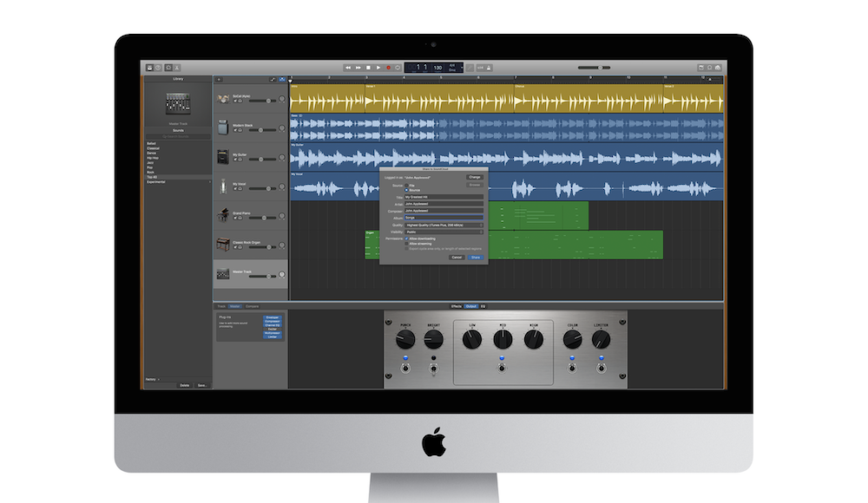Viewport: 868px width, 503px height.
Task: Switch to the Effects tab
Action: point(456,306)
